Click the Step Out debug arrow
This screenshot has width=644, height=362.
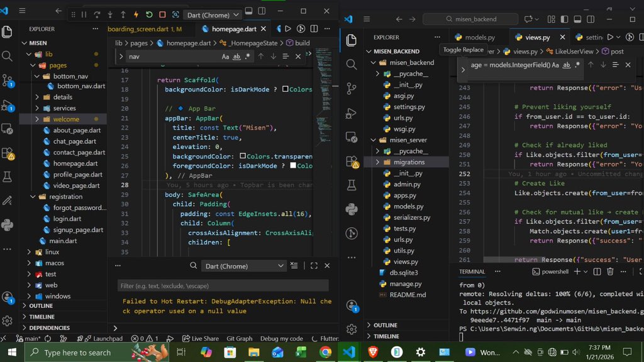[123, 15]
